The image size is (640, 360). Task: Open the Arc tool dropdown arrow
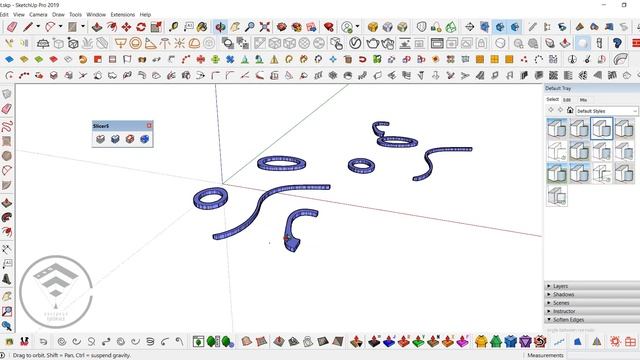pyautogui.click(x=60, y=27)
